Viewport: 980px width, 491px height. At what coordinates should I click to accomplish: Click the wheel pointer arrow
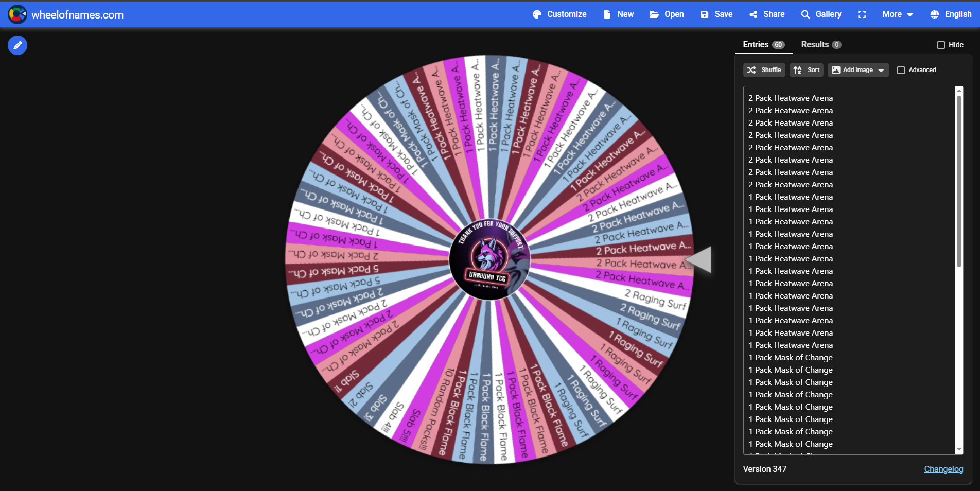pyautogui.click(x=699, y=259)
